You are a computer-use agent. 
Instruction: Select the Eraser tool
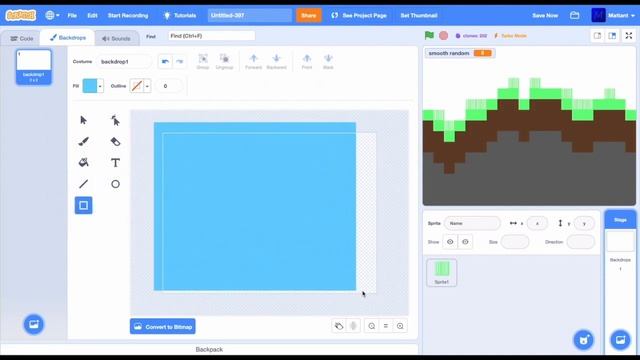coord(115,142)
